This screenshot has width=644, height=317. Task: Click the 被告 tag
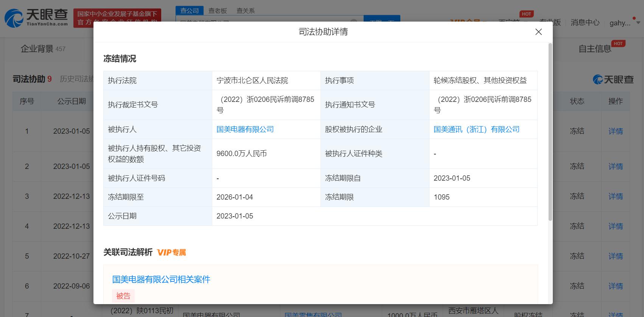click(x=123, y=296)
